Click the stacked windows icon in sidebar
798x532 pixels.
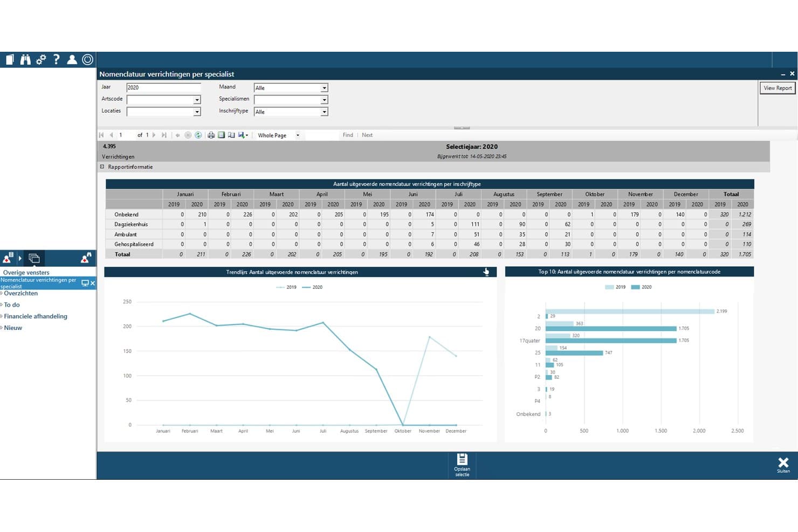point(34,258)
